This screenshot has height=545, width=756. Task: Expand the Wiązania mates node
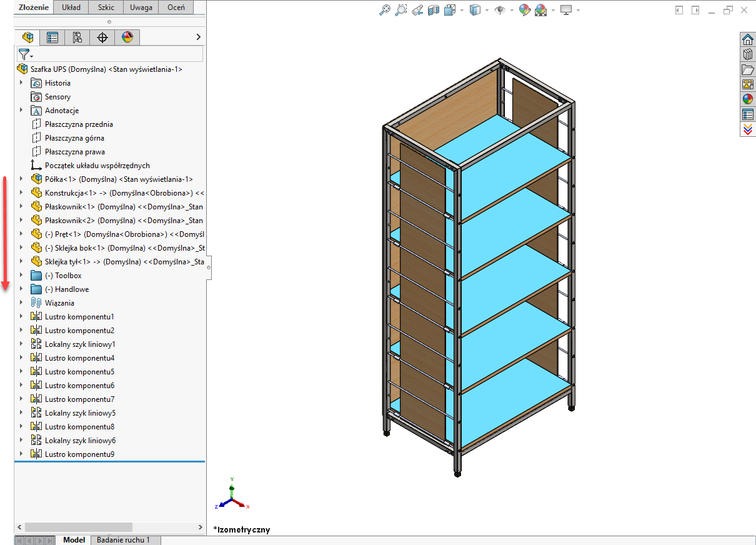pos(21,303)
